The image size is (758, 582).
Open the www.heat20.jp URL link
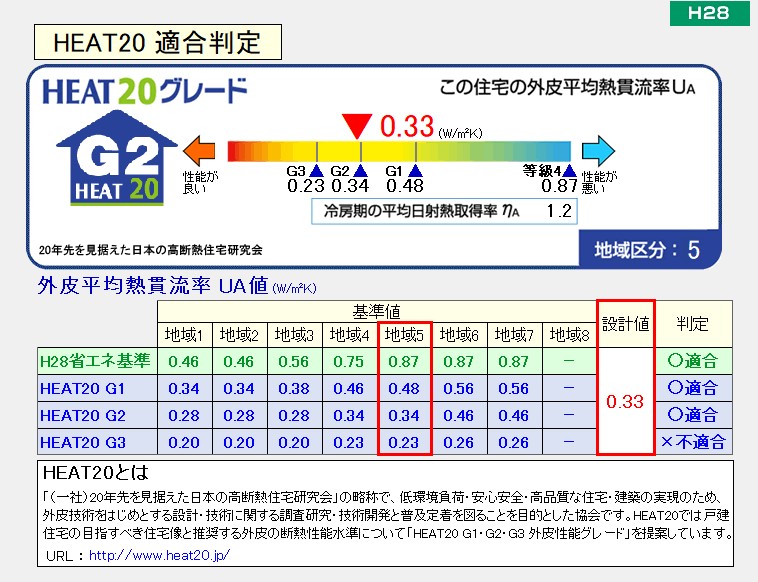coord(158,554)
